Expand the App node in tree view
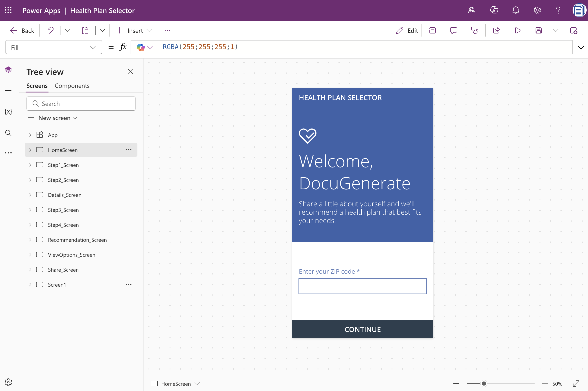The height and width of the screenshot is (391, 588). coord(30,135)
